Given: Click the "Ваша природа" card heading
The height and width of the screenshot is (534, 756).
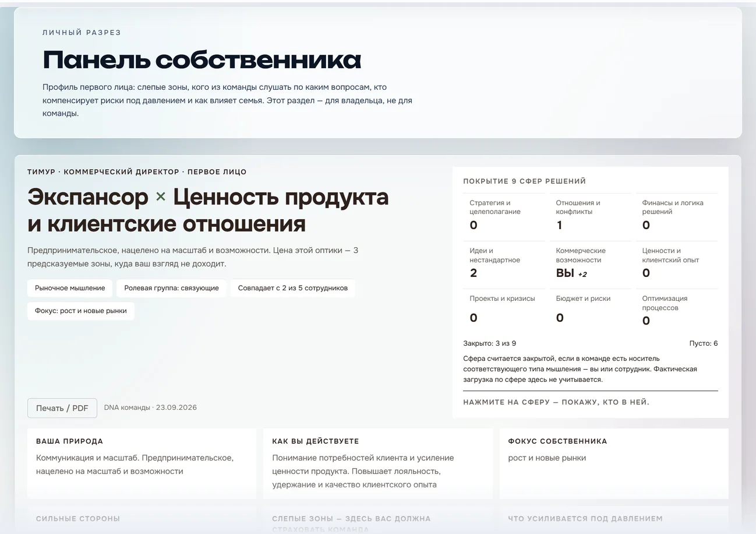Looking at the screenshot, I should [x=69, y=441].
